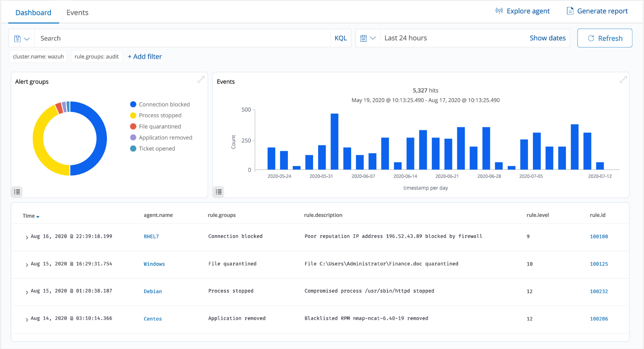
Task: Click the rule.id column header
Action: (x=597, y=215)
